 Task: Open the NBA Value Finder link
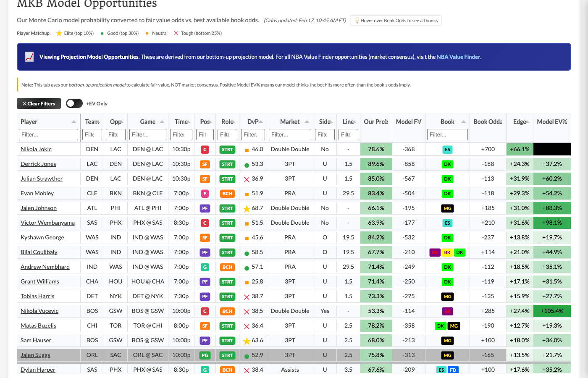(458, 57)
